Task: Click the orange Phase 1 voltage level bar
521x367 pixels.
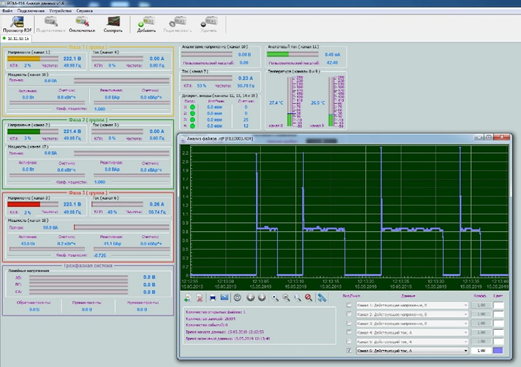Action: pos(33,59)
